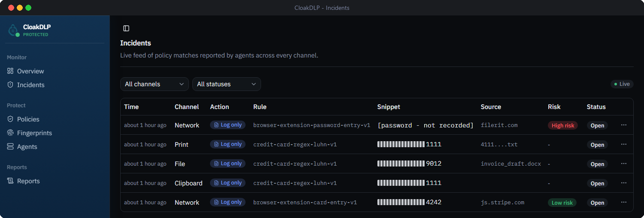Viewport: 644px width, 218px height.
Task: Click the Reports document icon
Action: pyautogui.click(x=10, y=181)
